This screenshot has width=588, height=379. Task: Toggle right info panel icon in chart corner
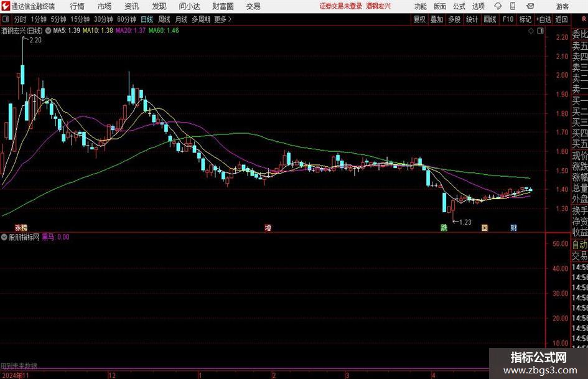tap(540, 31)
